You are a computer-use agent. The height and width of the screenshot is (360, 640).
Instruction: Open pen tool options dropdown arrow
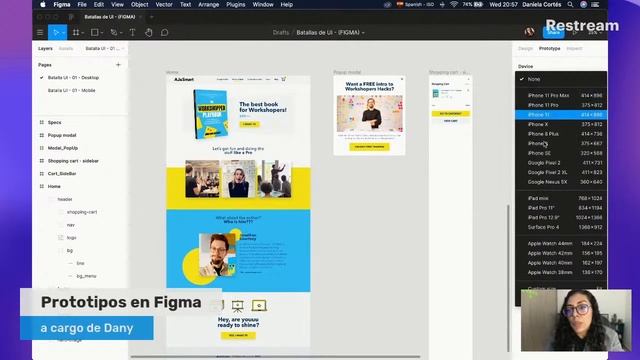[120, 33]
